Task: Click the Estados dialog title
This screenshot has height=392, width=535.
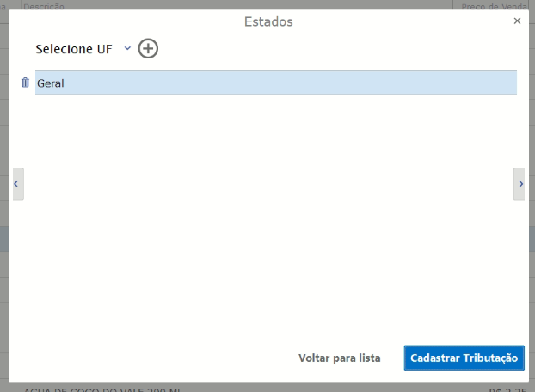Action: 268,21
